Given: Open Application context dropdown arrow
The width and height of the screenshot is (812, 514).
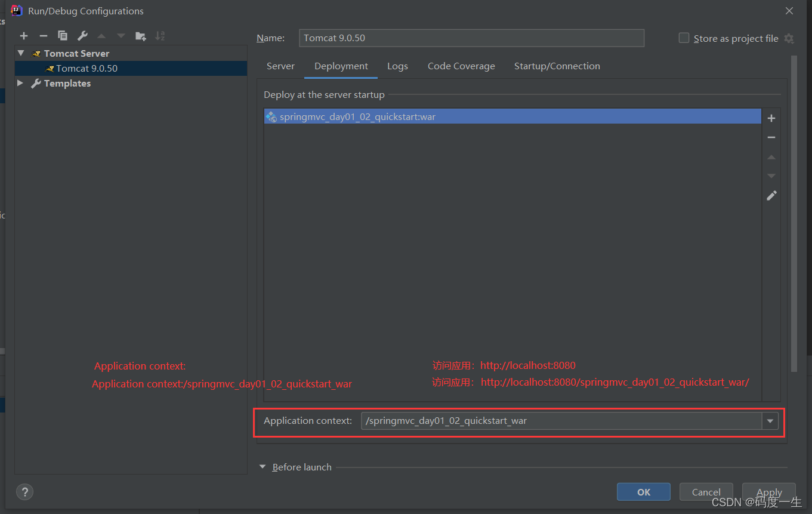Looking at the screenshot, I should click(770, 421).
